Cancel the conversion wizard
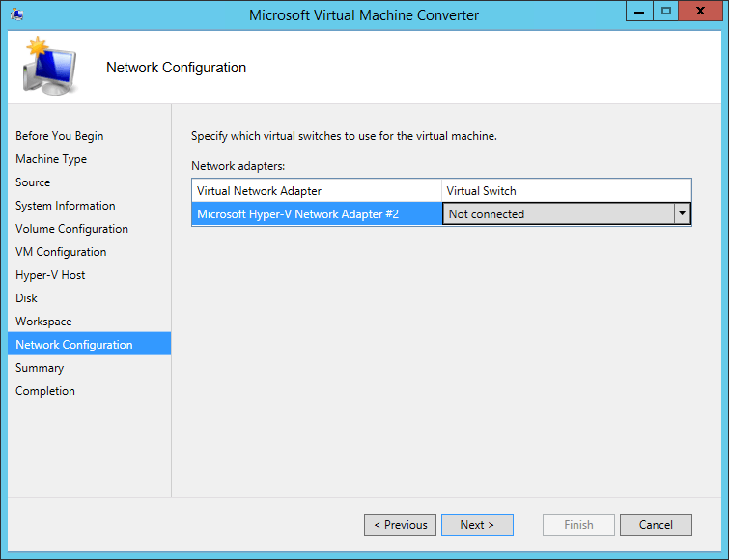 (x=656, y=524)
